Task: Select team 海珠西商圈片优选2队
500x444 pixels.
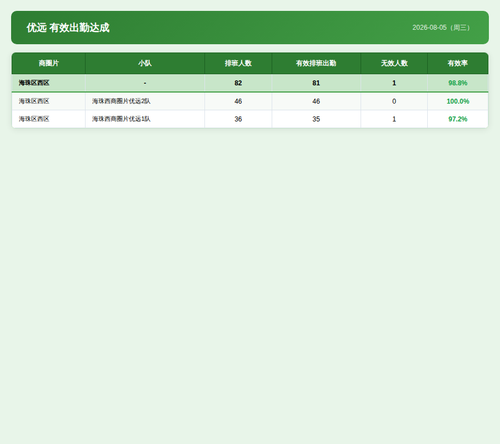Action: click(121, 101)
